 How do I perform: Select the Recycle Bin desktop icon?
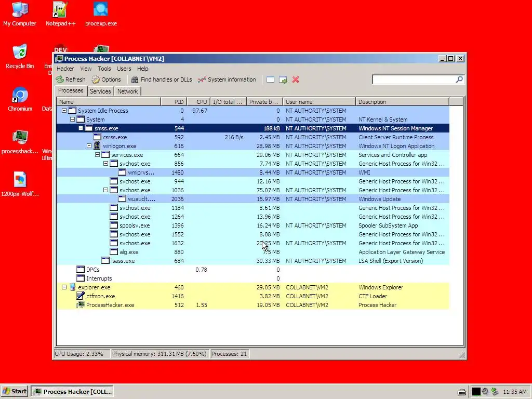20,57
